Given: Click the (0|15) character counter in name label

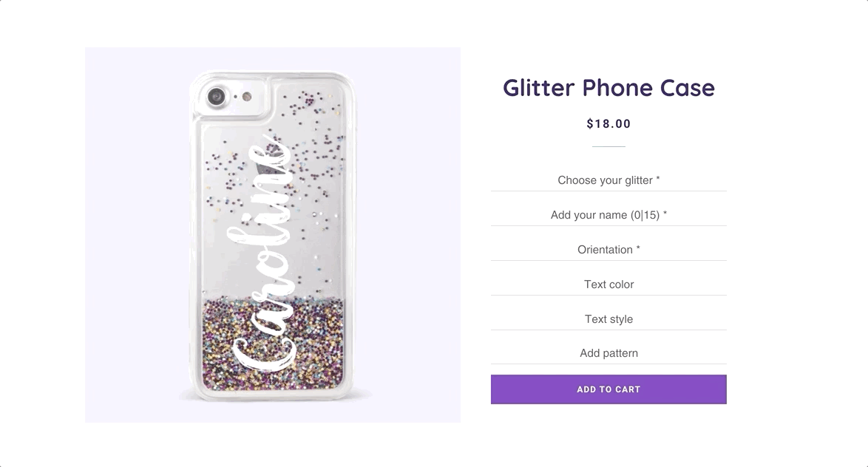Looking at the screenshot, I should click(645, 215).
